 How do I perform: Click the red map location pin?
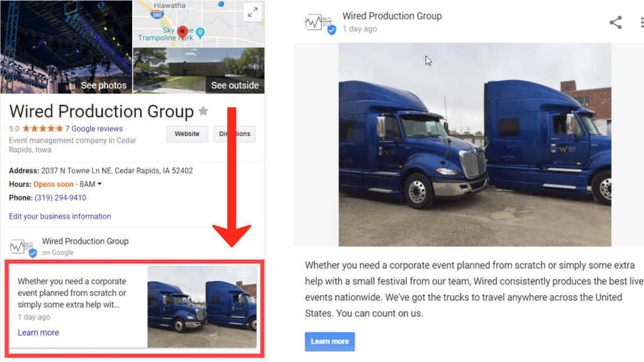(x=182, y=31)
